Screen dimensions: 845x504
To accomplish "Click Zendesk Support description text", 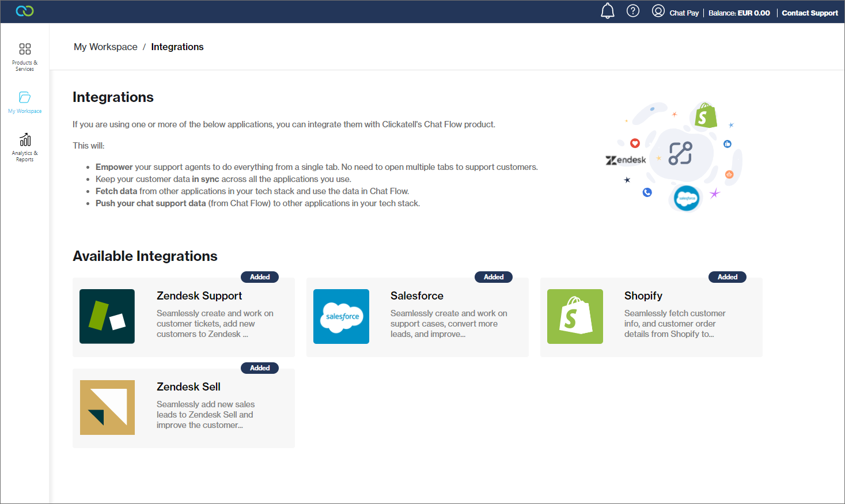I will (x=215, y=324).
